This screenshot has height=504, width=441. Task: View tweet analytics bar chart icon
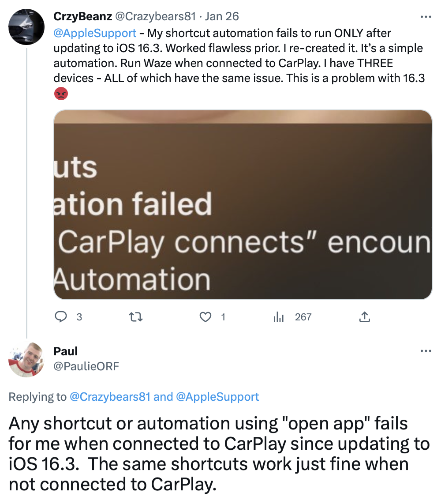coord(278,317)
